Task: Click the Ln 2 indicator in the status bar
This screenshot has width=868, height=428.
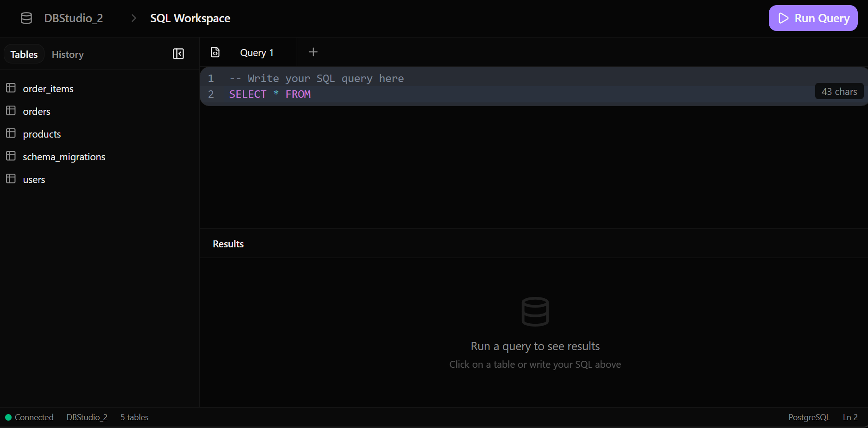Action: coord(851,417)
